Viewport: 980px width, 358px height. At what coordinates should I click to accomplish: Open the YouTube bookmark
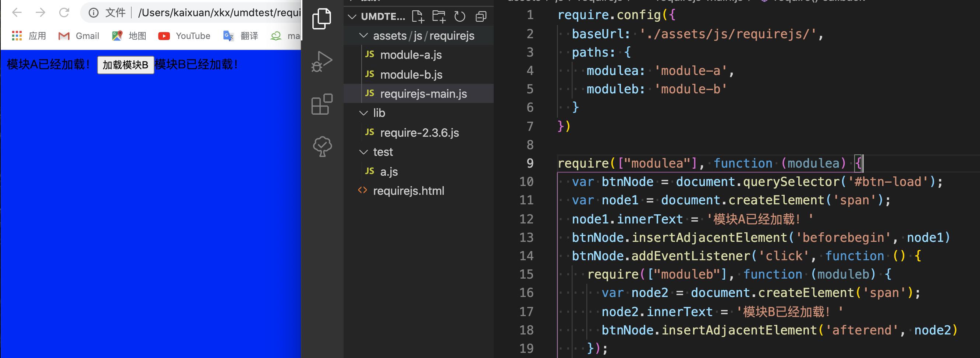(x=184, y=36)
